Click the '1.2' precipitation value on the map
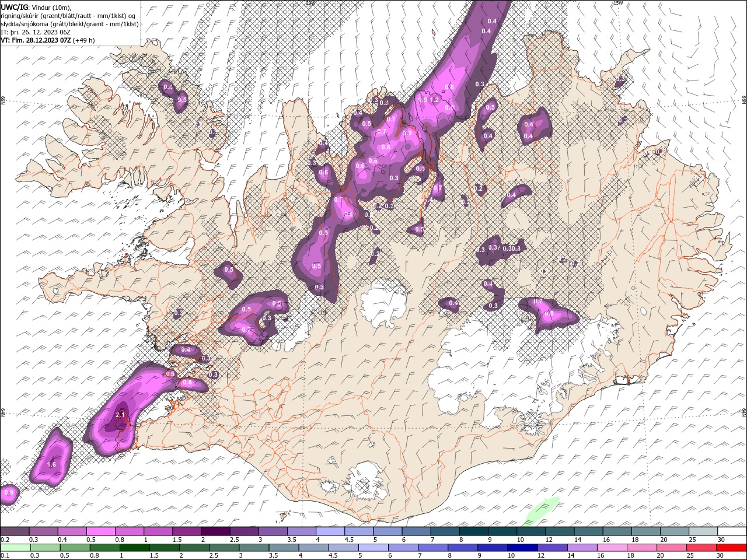 tap(434, 100)
